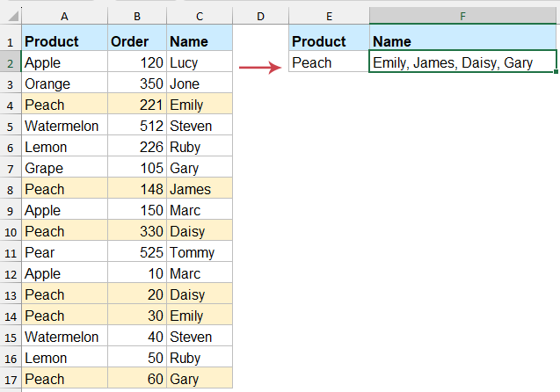Click the Grape cell
This screenshot has width=560, height=392.
64,169
